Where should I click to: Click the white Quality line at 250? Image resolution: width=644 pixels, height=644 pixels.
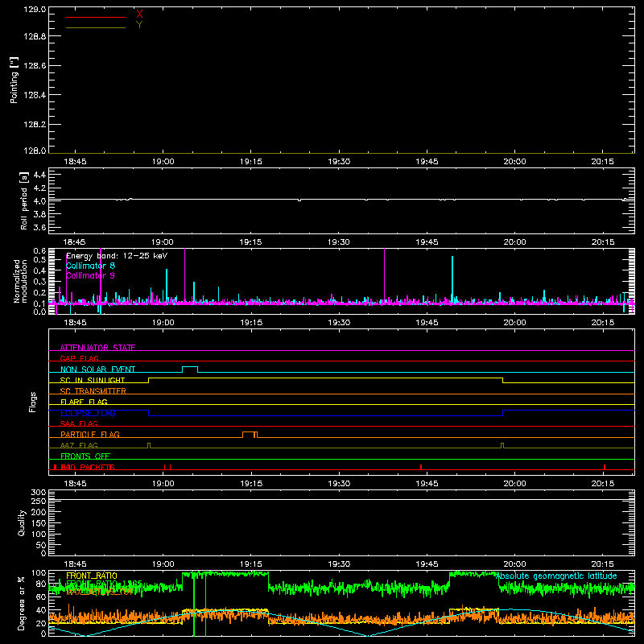[x=341, y=499]
